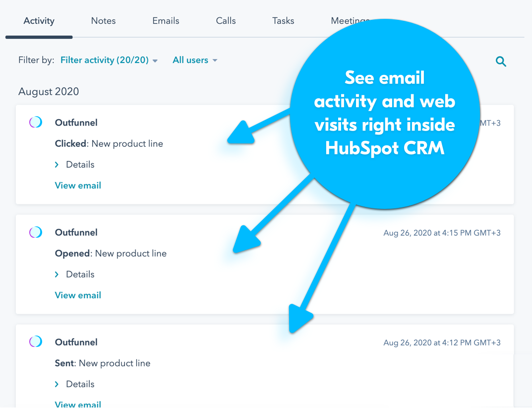Expand Details on the Clicked activity

75,164
